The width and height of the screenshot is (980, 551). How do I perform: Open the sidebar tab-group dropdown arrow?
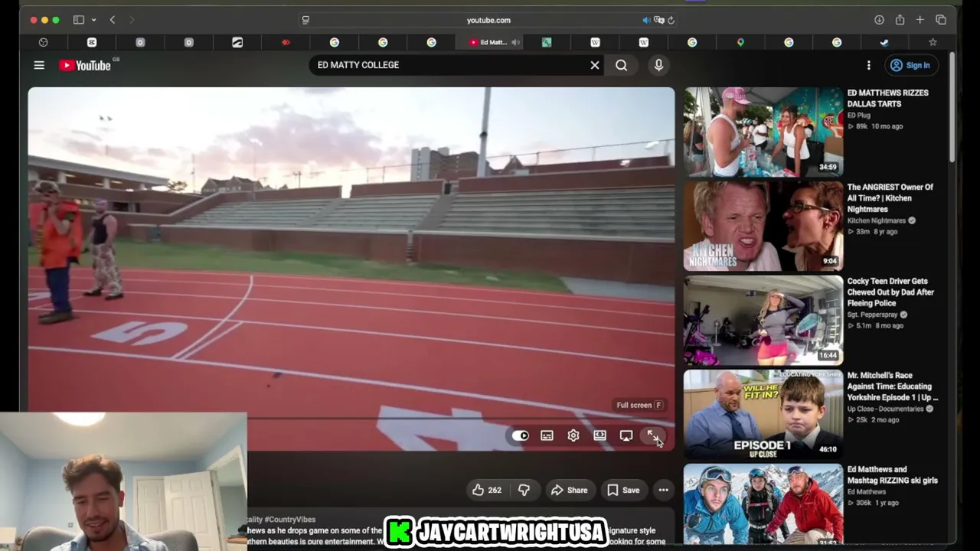pyautogui.click(x=93, y=20)
